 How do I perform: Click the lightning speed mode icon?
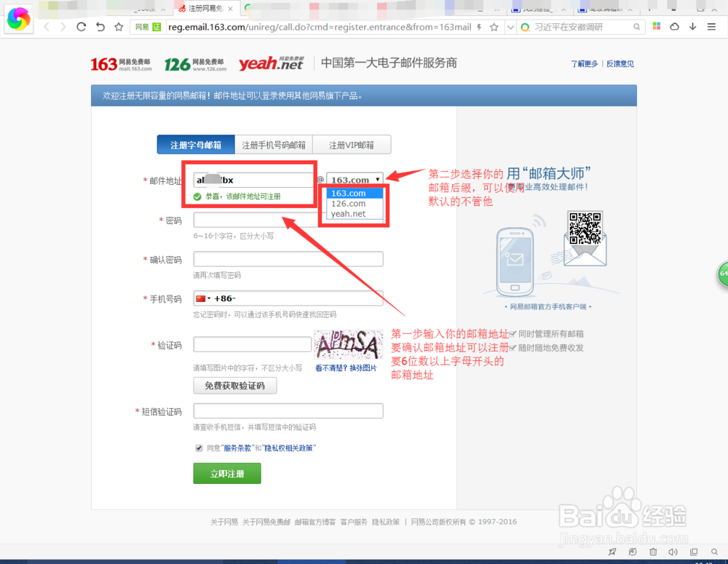coord(479,27)
